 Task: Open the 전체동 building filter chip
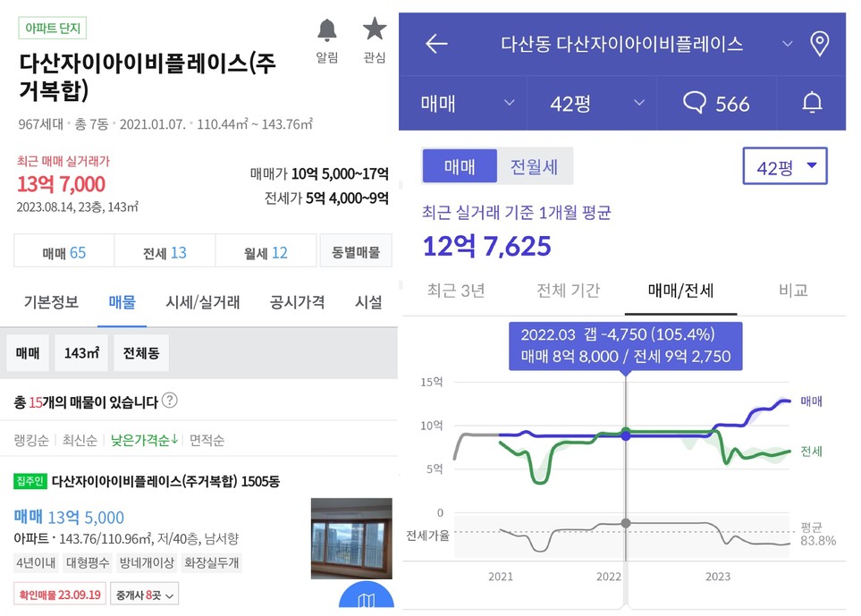coord(141,353)
